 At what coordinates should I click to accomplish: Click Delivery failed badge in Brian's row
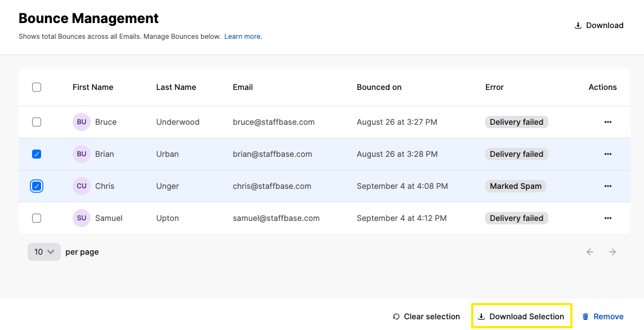click(517, 154)
